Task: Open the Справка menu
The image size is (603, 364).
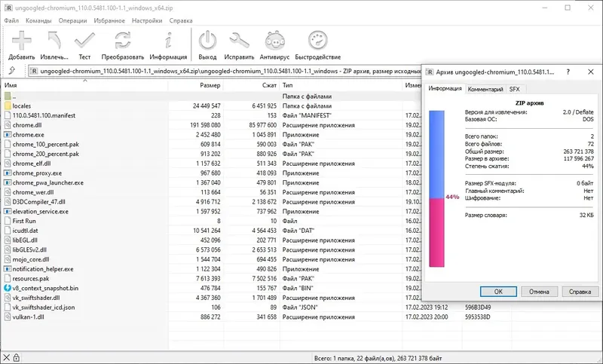Action: click(x=181, y=20)
